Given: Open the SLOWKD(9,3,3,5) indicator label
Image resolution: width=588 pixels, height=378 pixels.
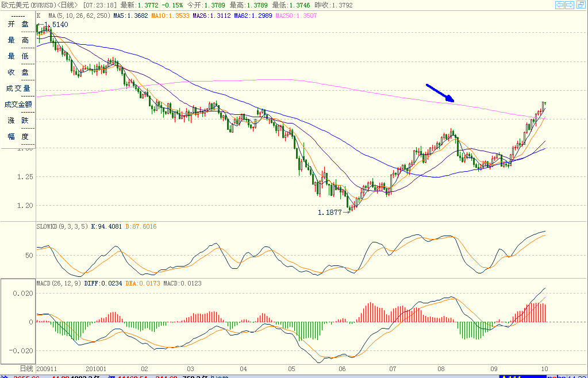Looking at the screenshot, I should point(62,227).
